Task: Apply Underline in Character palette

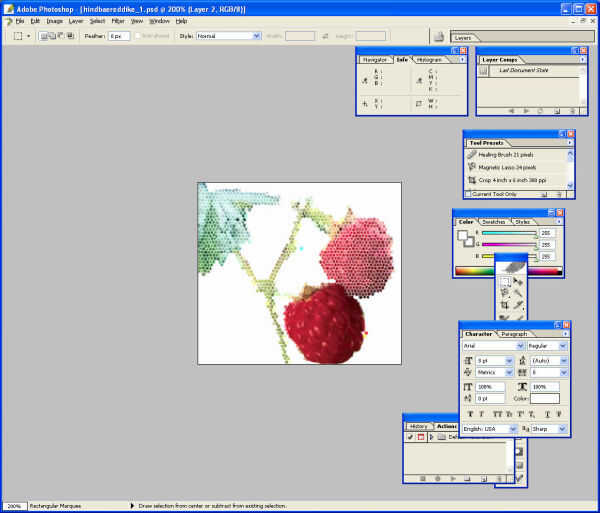Action: coord(548,414)
